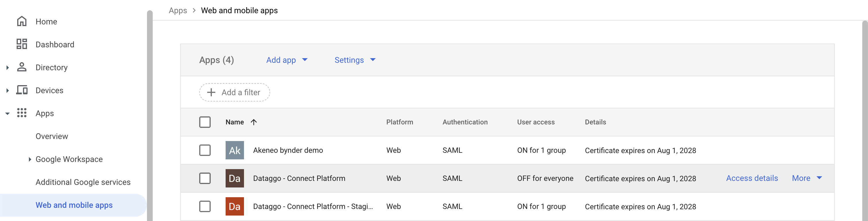Open Overview under Apps
868x221 pixels.
(x=52, y=136)
